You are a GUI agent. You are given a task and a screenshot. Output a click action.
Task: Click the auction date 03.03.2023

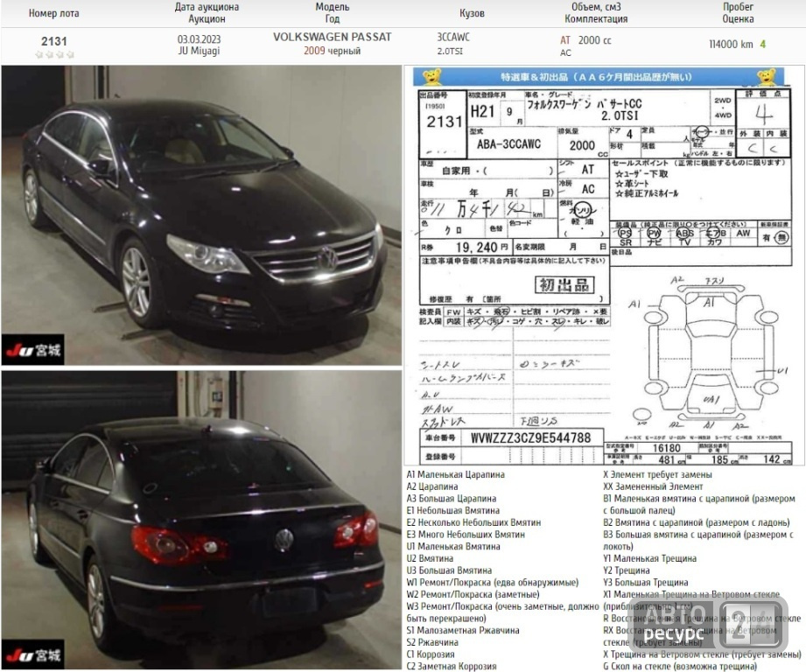point(199,39)
